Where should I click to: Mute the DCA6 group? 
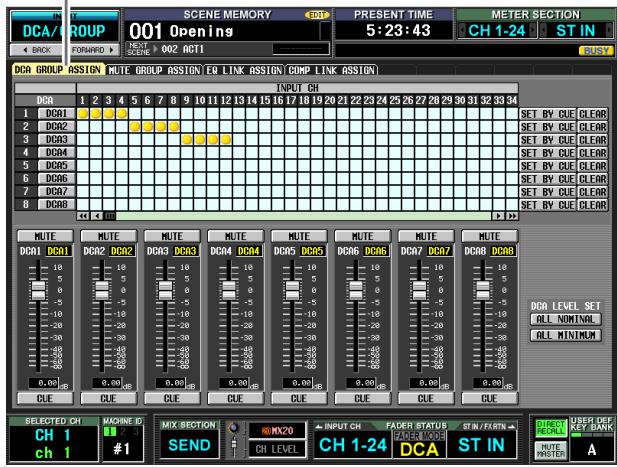click(362, 236)
